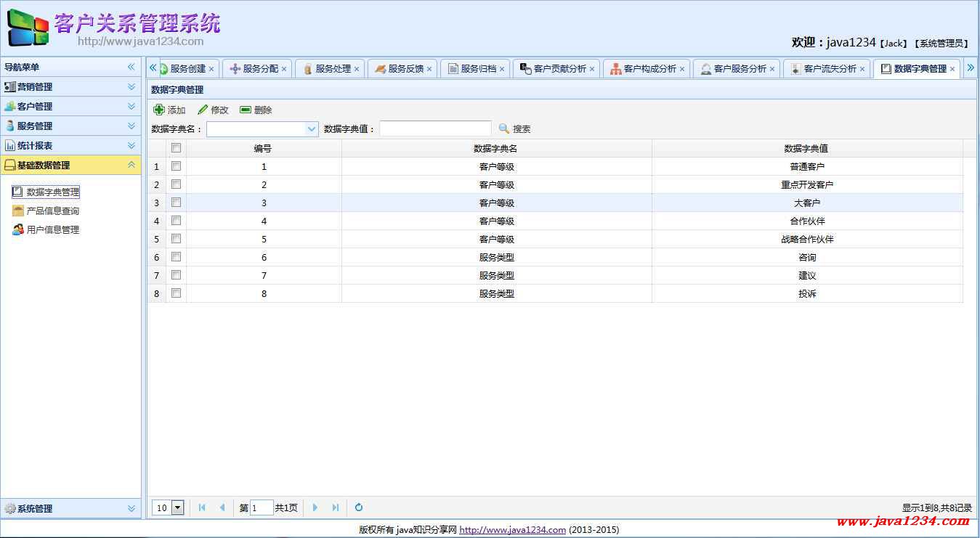Collapse the 基础数据管理 accordion chevron

pos(131,165)
